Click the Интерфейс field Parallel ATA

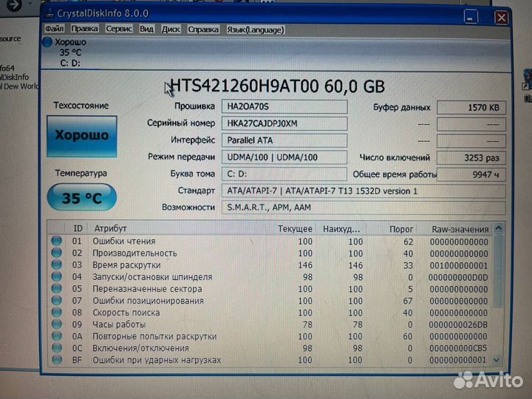point(284,140)
